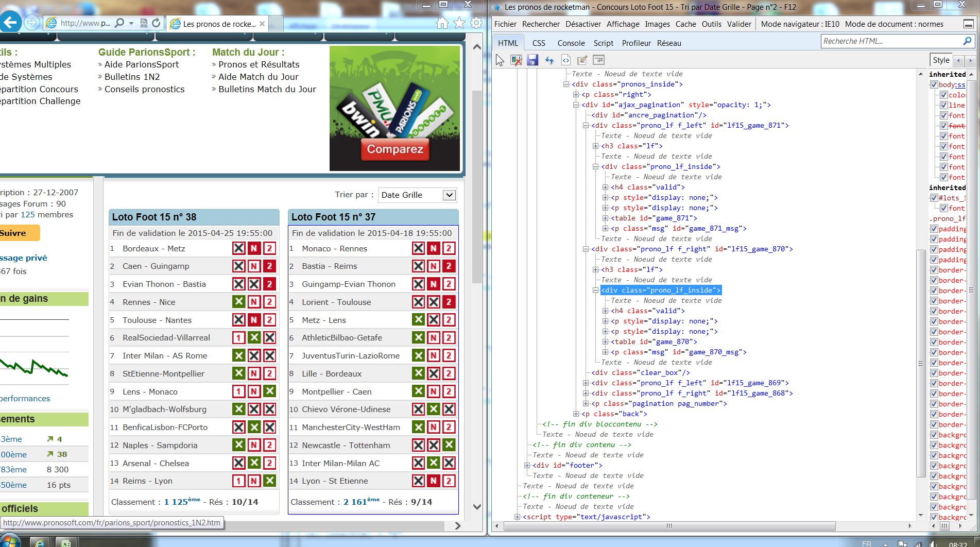Close the 'Les pronos de rocke...' tab
The image size is (980, 547).
point(262,24)
